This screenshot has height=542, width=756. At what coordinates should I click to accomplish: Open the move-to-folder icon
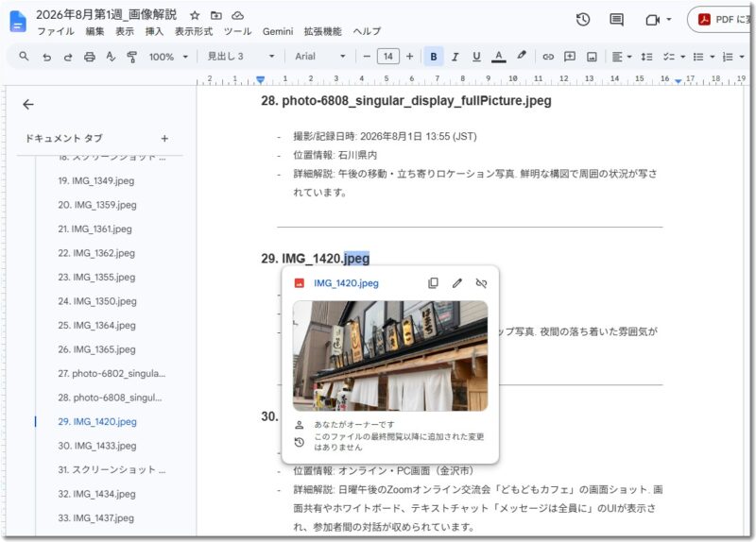pyautogui.click(x=216, y=15)
